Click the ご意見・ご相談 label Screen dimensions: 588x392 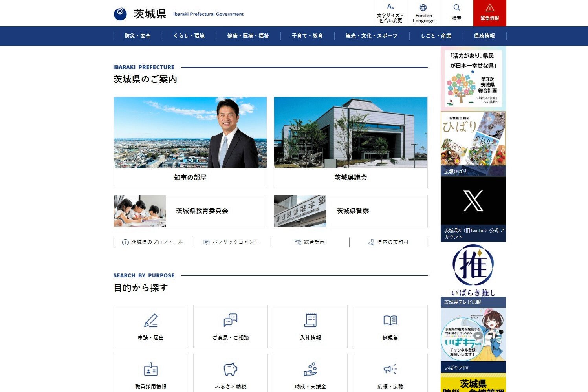[231, 338]
